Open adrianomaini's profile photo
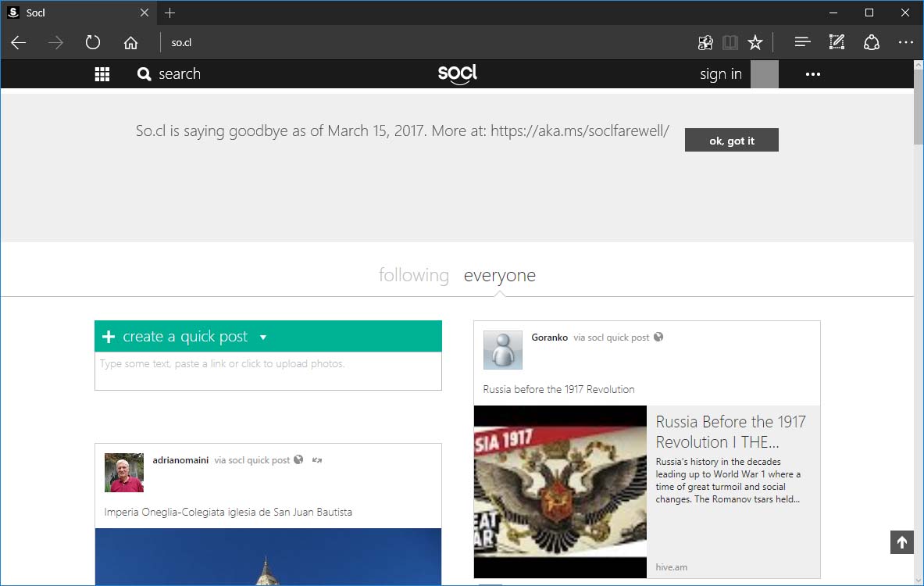 (123, 473)
